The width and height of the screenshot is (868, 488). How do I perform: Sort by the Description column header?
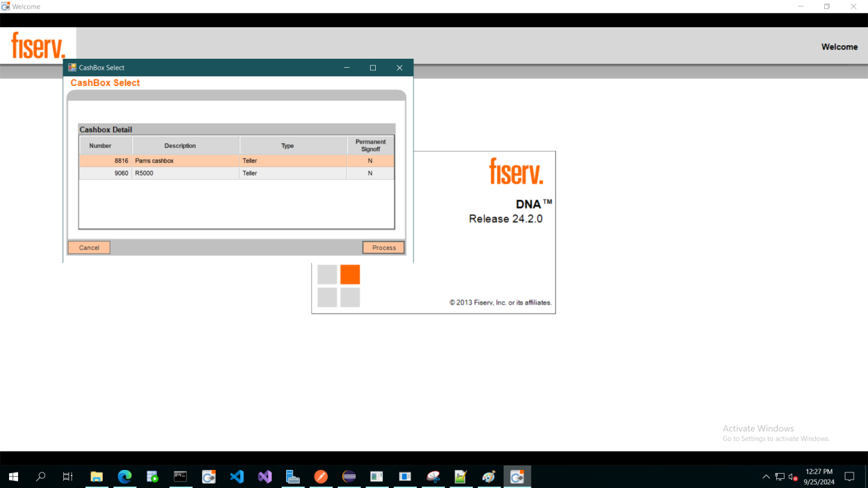pyautogui.click(x=186, y=145)
